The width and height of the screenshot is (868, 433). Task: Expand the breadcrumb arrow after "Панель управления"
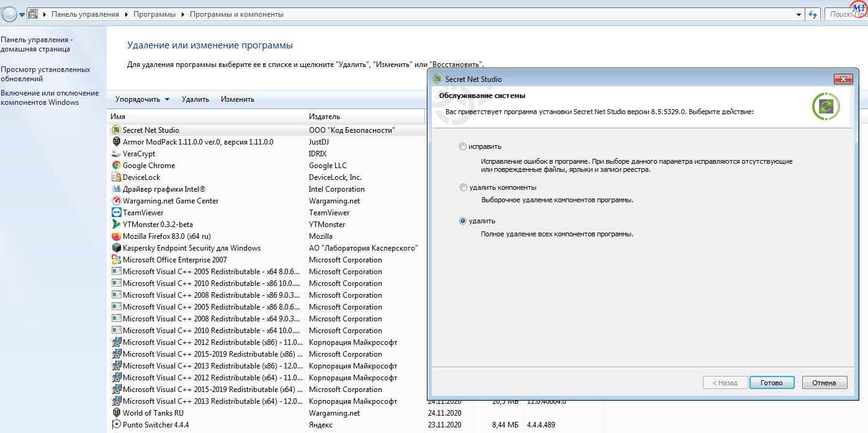pos(128,14)
